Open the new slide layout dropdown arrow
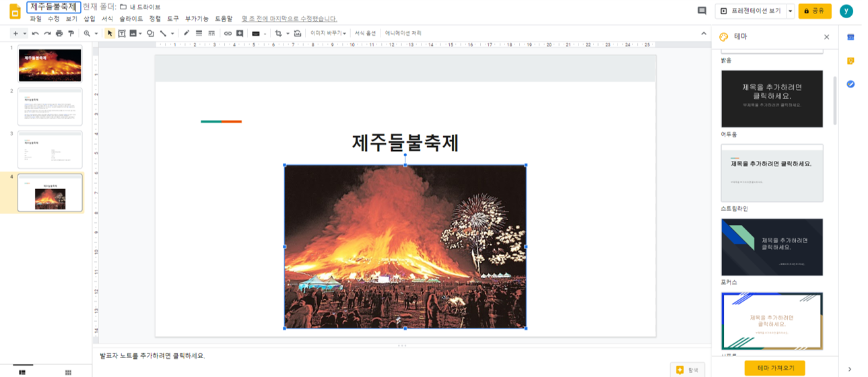The width and height of the screenshot is (868, 377). point(25,33)
